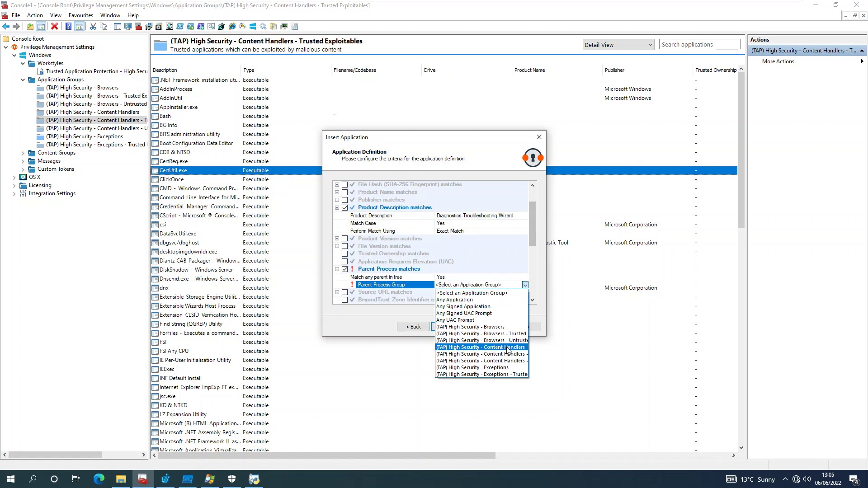Click the Windows logo toolbar icon
Image resolution: width=868 pixels, height=488 pixels.
253,26
